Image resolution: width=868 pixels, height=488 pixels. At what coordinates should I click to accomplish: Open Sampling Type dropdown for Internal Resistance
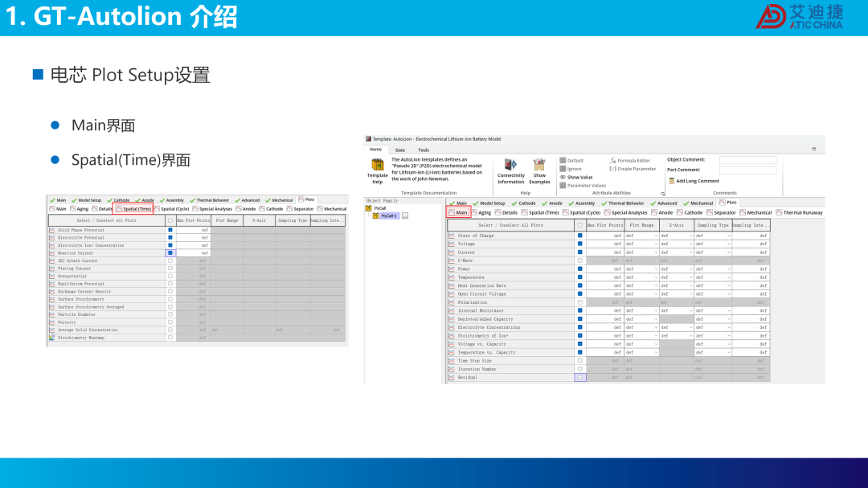tap(728, 311)
